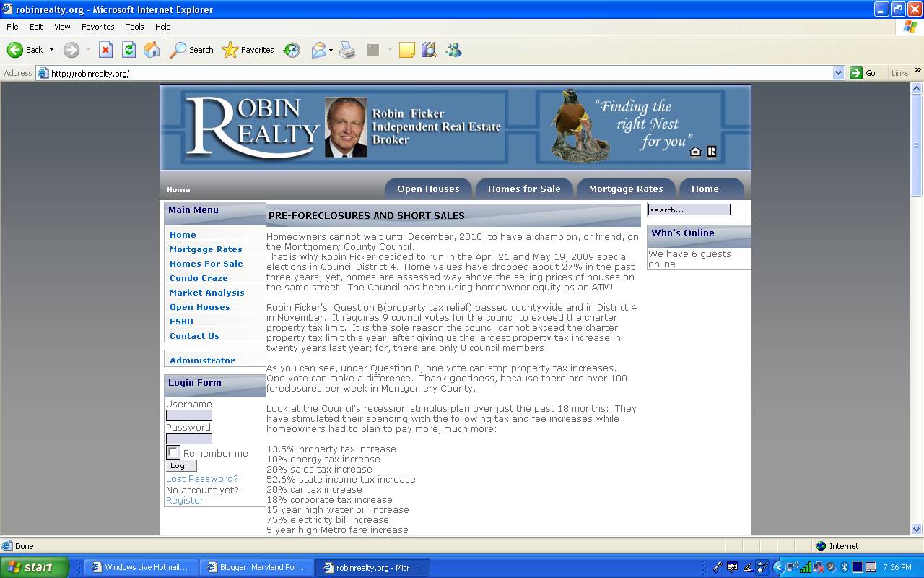Viewport: 924px width, 578px height.
Task: Open the Research books icon in the toolbar
Action: [x=429, y=50]
